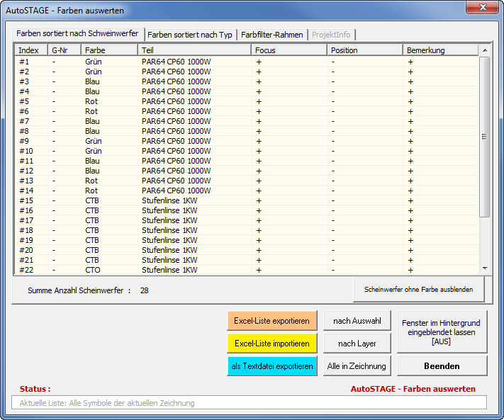Click yellow 'Excel-Liste importieren' button
This screenshot has width=504, height=420.
point(272,344)
